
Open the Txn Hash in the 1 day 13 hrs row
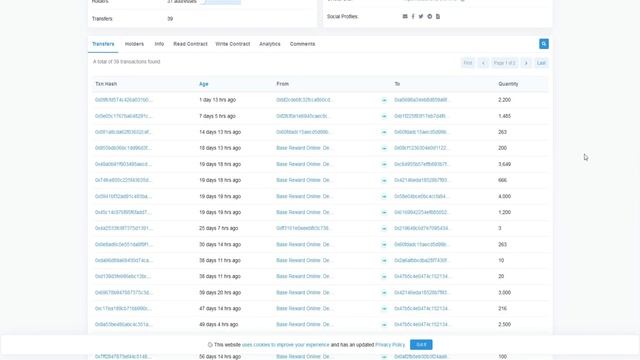123,100
